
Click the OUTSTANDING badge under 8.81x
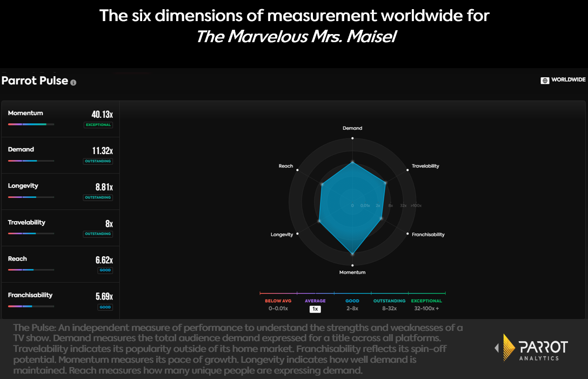(x=98, y=198)
